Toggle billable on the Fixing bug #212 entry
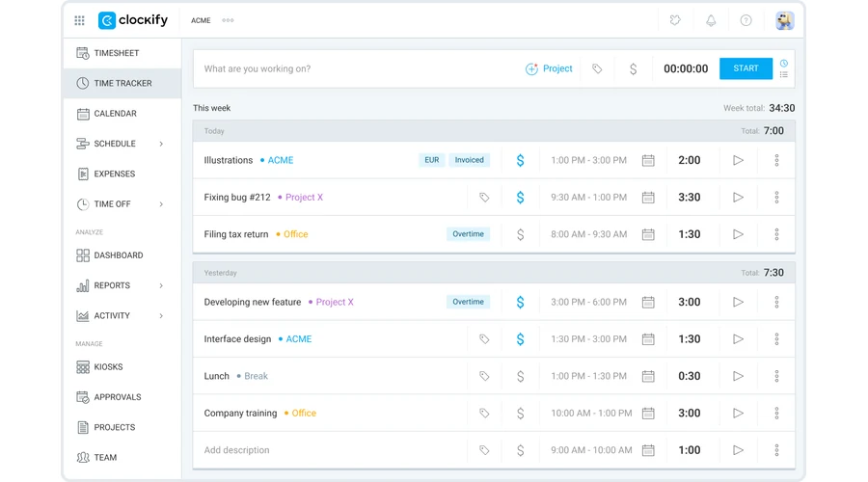Viewport: 868px width, 482px height. pos(521,198)
